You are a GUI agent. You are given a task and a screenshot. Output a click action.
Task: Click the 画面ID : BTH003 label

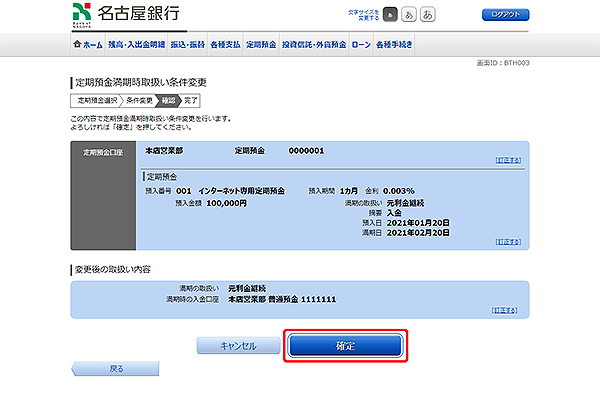[x=503, y=63]
